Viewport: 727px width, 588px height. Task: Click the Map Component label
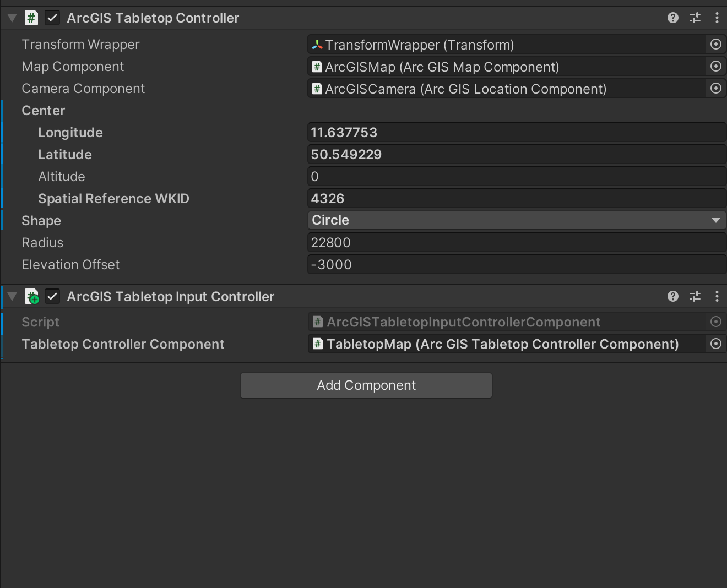(x=73, y=67)
